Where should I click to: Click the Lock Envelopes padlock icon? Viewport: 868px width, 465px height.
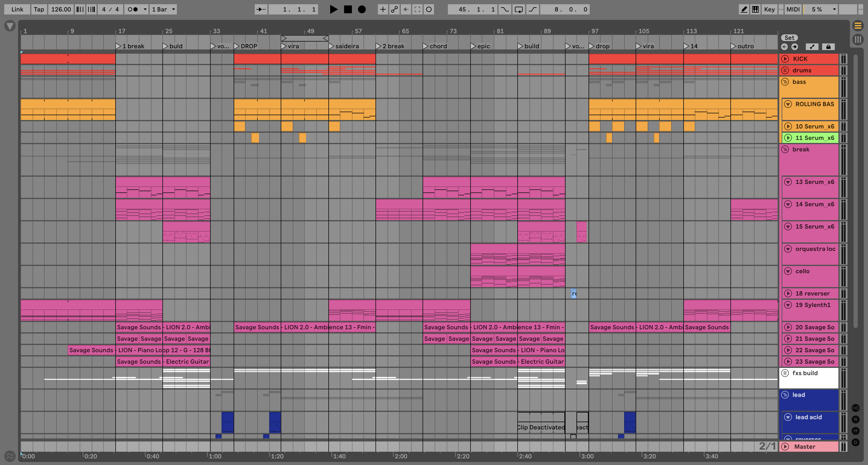click(828, 47)
